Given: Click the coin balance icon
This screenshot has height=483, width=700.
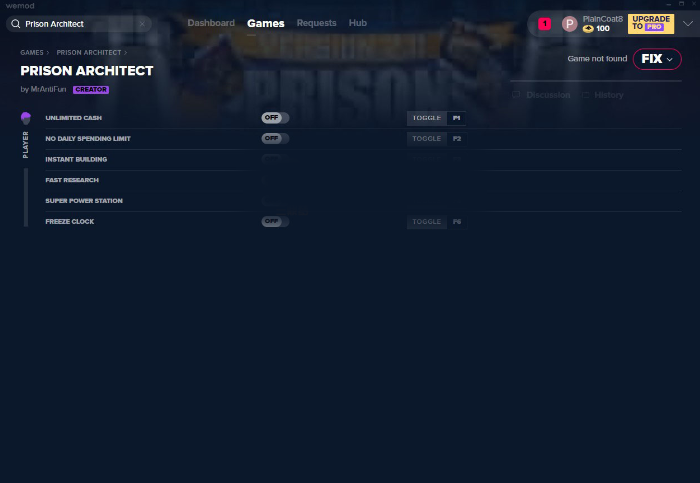Looking at the screenshot, I should point(588,29).
